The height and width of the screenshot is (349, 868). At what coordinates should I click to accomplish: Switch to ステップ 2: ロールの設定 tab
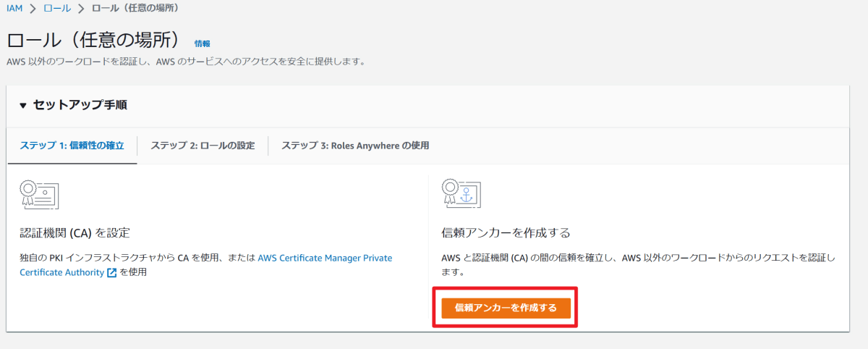click(203, 146)
